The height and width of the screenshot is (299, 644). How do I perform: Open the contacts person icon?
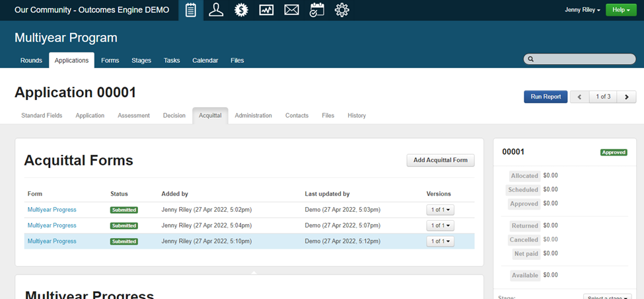215,10
